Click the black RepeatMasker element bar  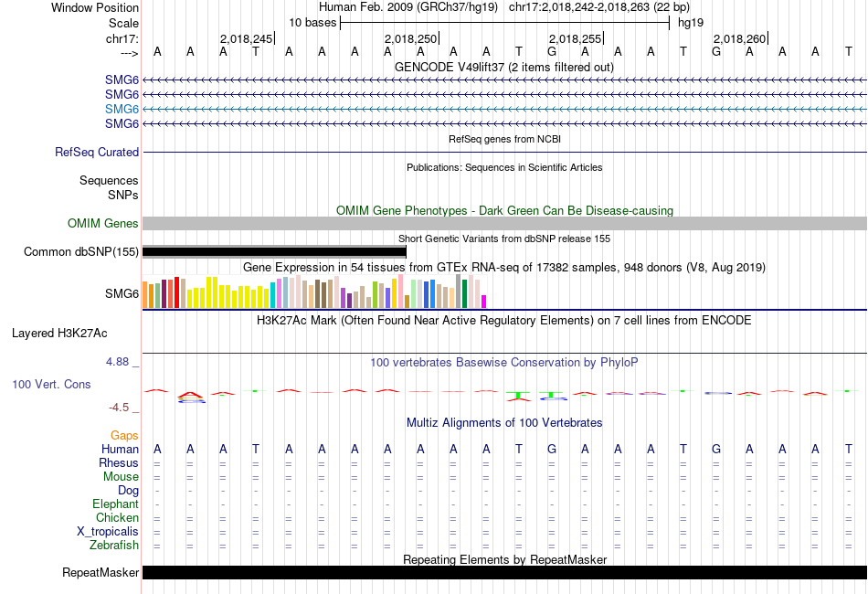(x=504, y=572)
